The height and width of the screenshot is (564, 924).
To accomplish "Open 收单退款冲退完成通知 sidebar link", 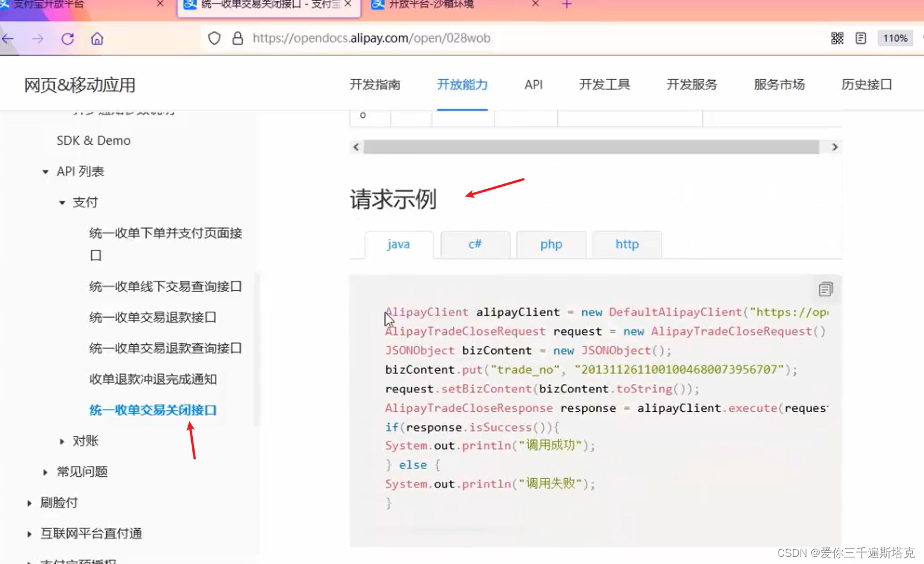I will click(x=153, y=379).
